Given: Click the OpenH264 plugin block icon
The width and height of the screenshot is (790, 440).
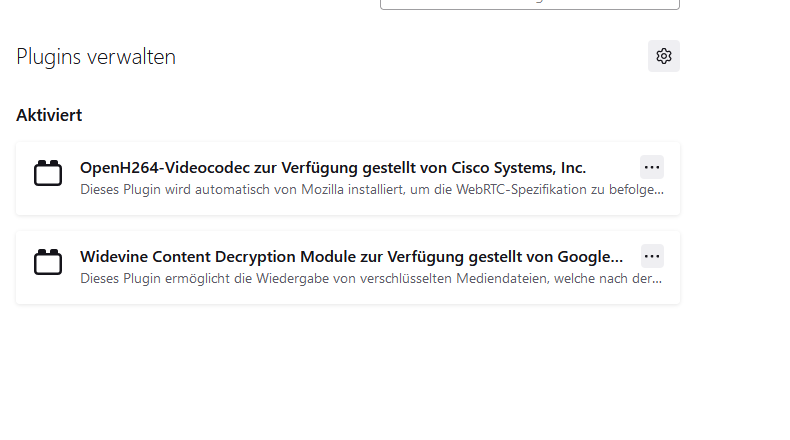Looking at the screenshot, I should tap(48, 174).
